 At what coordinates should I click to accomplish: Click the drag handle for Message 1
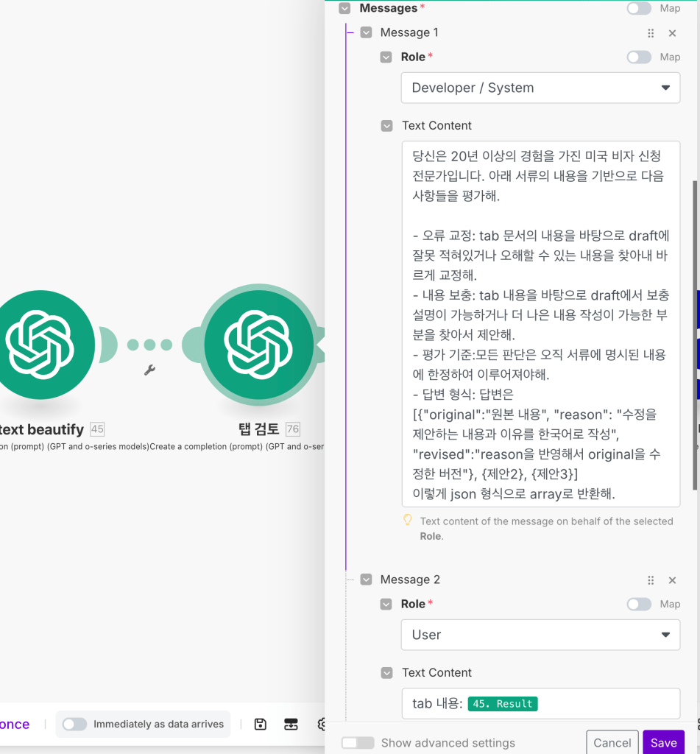pyautogui.click(x=651, y=33)
